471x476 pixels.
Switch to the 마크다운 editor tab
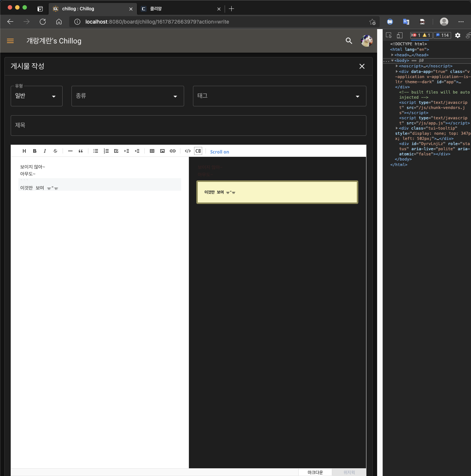pyautogui.click(x=315, y=472)
